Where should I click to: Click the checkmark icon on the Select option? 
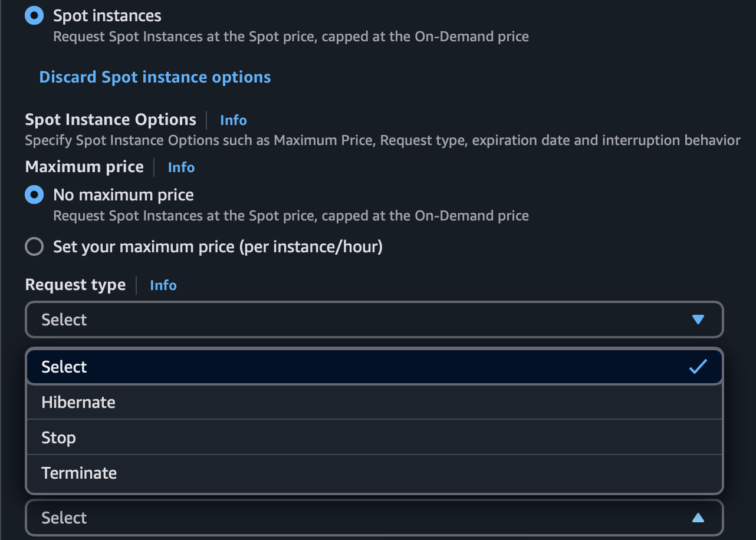tap(698, 367)
